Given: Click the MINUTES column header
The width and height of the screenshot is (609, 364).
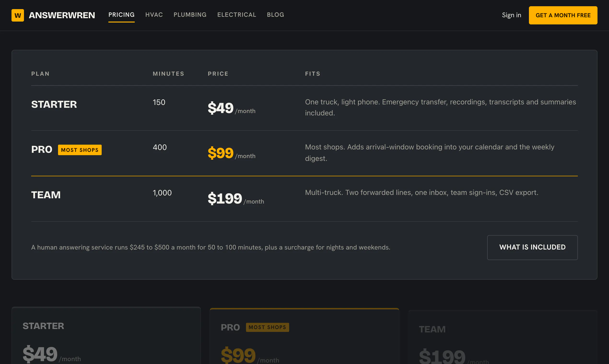Looking at the screenshot, I should click(x=169, y=74).
